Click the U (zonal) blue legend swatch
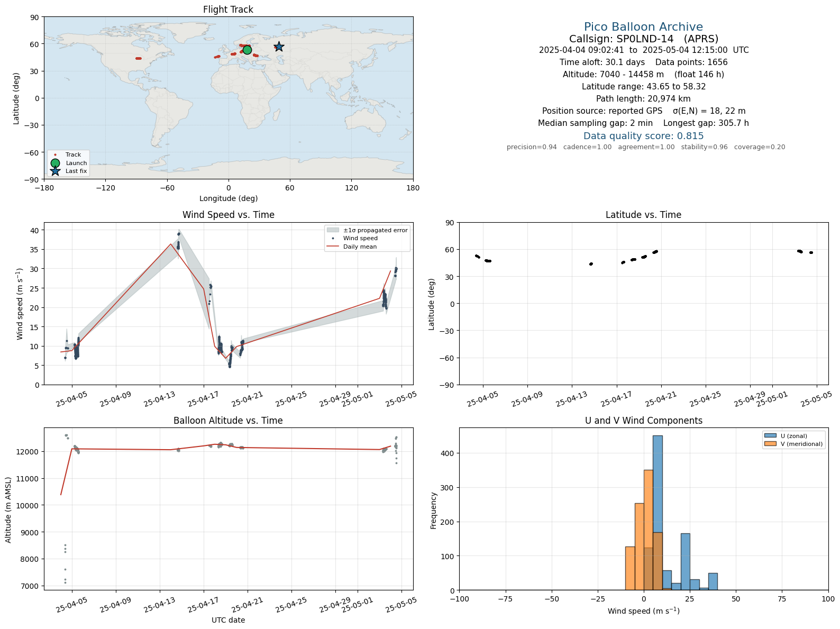The image size is (840, 629). (x=770, y=436)
